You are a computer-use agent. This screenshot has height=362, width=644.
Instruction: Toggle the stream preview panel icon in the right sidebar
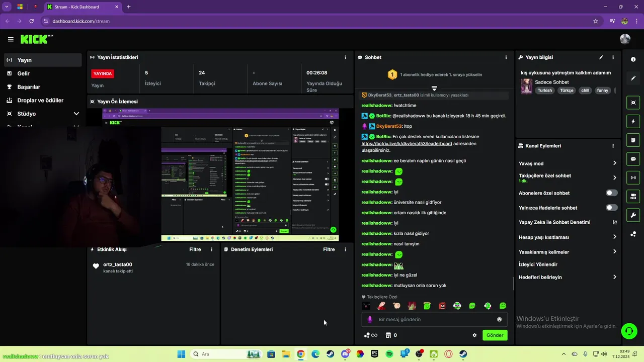[633, 103]
